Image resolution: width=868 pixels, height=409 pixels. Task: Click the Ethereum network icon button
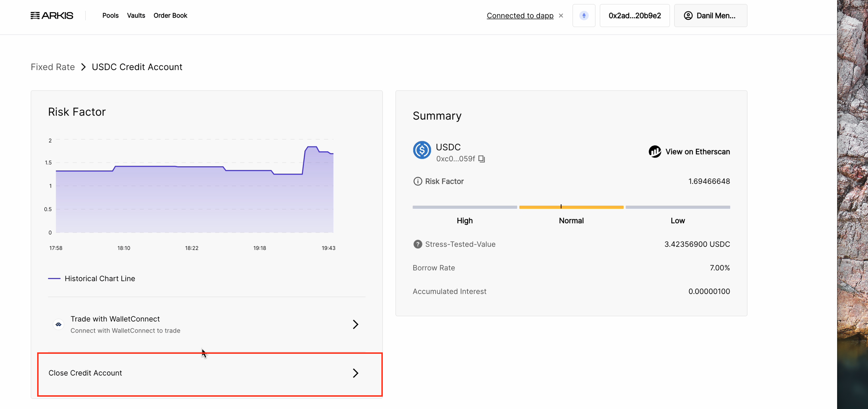pyautogui.click(x=584, y=15)
